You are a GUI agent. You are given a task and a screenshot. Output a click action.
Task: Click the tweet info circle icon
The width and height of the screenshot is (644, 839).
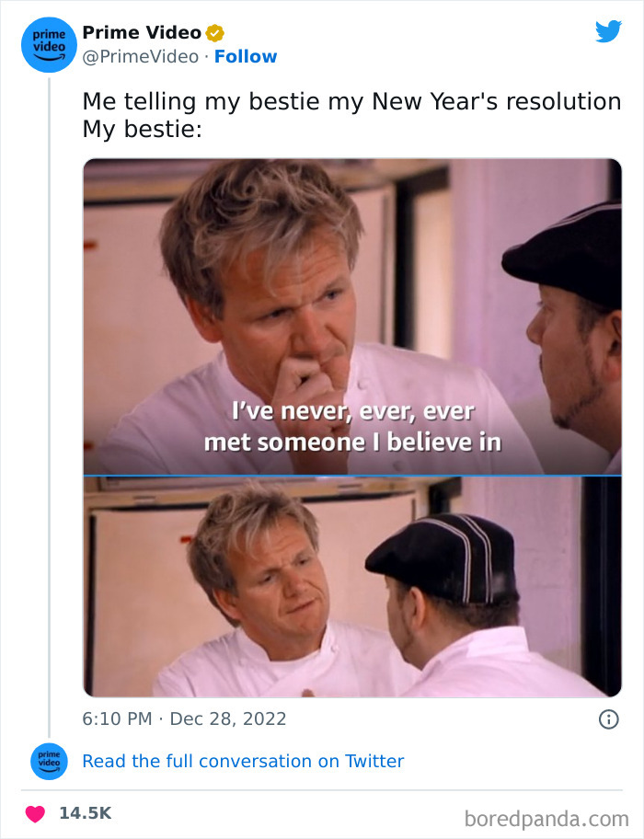click(x=608, y=719)
